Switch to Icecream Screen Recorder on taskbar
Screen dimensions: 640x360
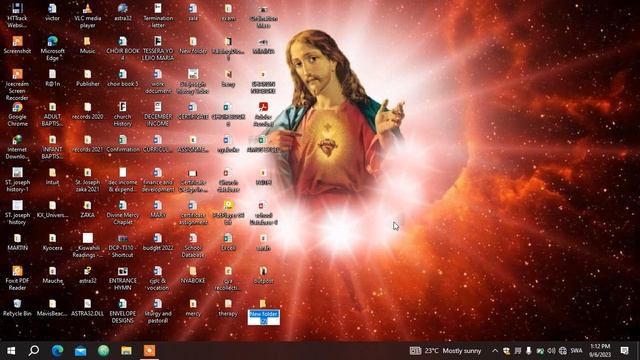tap(149, 351)
